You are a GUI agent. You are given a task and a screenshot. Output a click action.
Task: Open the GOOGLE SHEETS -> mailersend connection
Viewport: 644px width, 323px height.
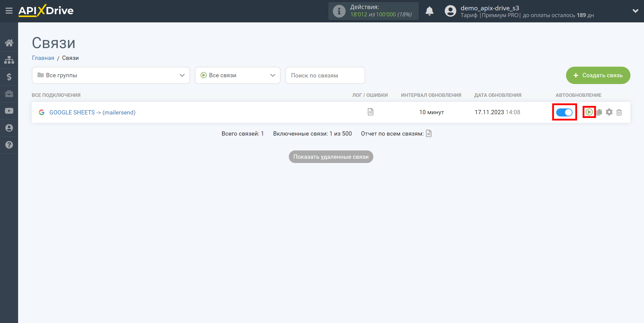(x=92, y=112)
